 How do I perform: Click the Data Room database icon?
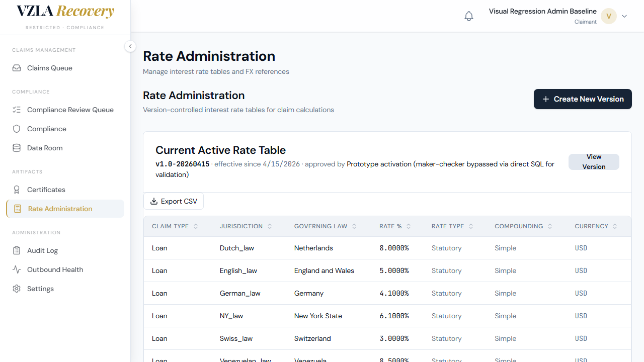click(x=17, y=148)
